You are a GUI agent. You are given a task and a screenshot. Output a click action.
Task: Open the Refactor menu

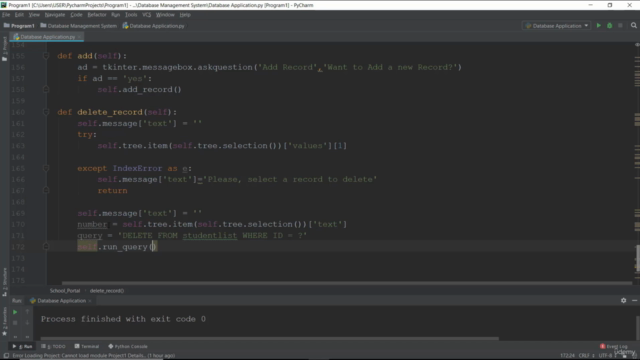97,15
